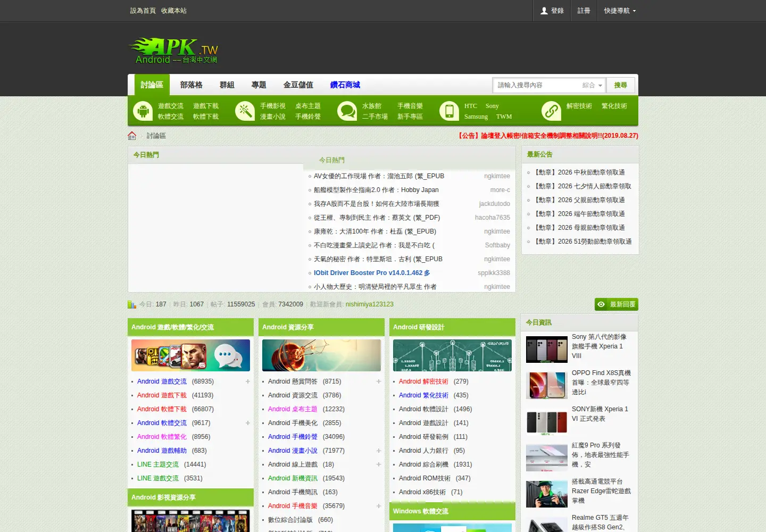Click the APK.TW site logo

click(173, 51)
